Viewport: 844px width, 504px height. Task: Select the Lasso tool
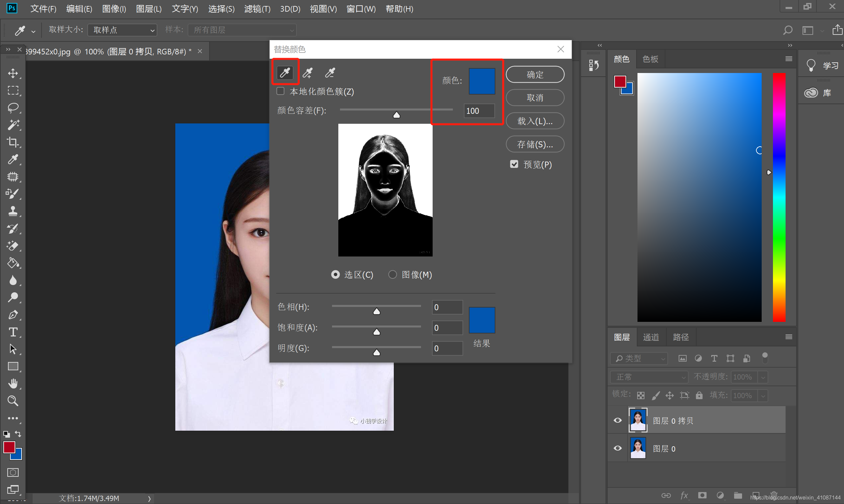13,108
